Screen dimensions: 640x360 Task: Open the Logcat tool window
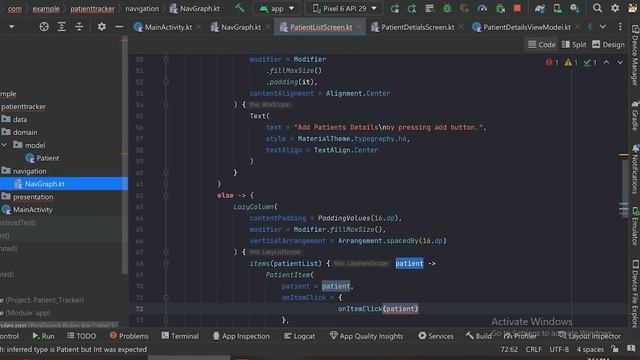pos(299,336)
